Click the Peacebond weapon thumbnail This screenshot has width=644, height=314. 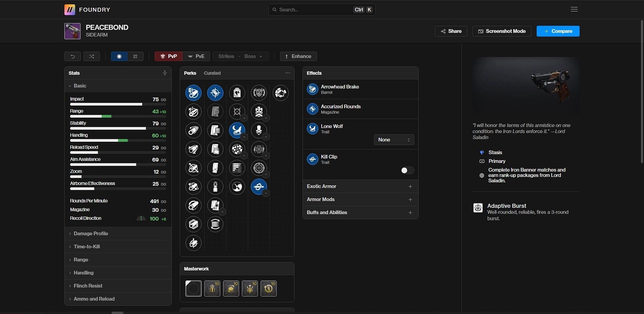72,31
